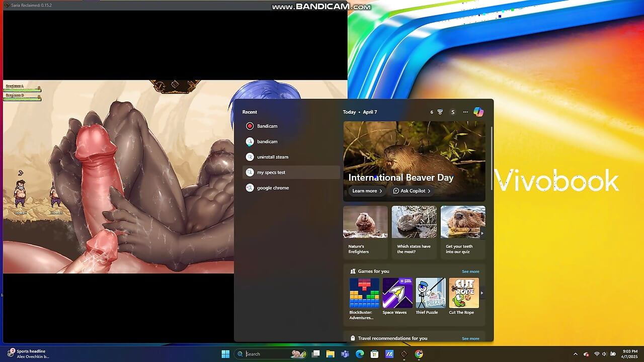Launch Microsoft Edge from the taskbar
This screenshot has height=362, width=644.
[360, 354]
